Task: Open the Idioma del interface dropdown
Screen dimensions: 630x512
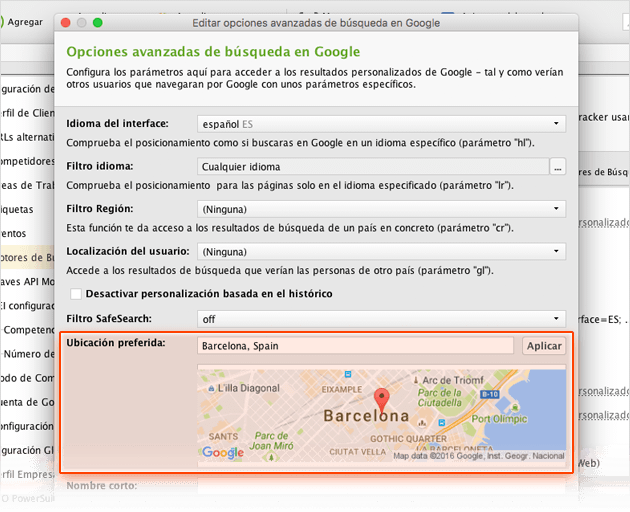Action: click(381, 124)
